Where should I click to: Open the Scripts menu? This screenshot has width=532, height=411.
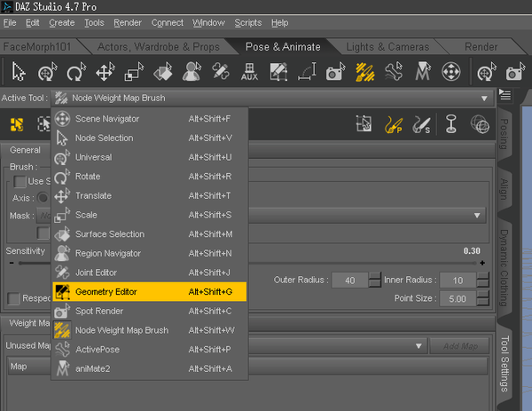coord(248,23)
